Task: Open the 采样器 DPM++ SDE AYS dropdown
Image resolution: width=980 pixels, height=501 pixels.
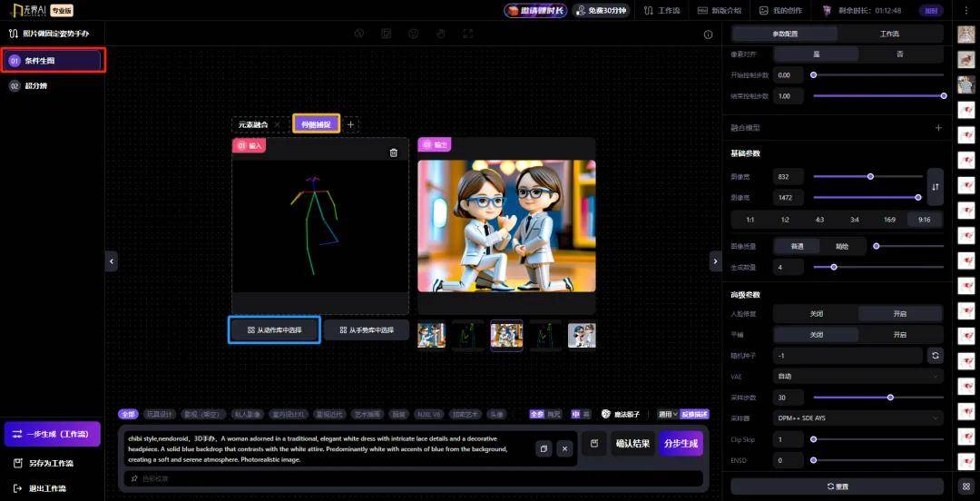Action: 858,418
